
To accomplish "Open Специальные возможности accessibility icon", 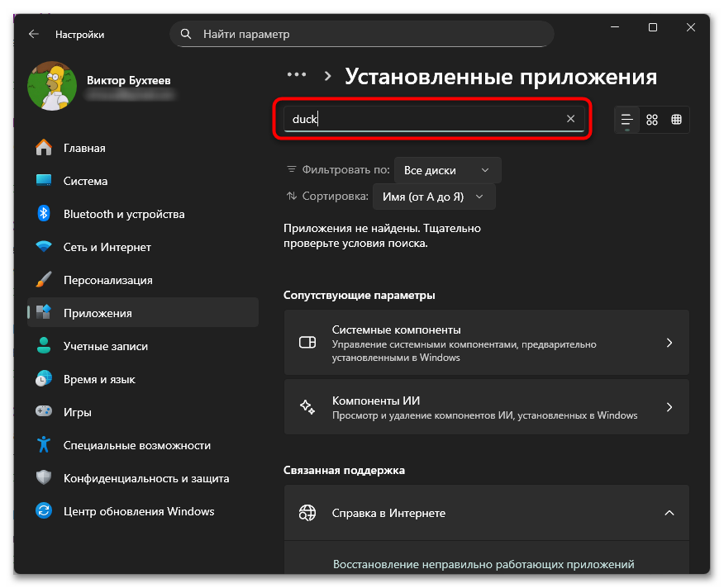I will (x=43, y=444).
